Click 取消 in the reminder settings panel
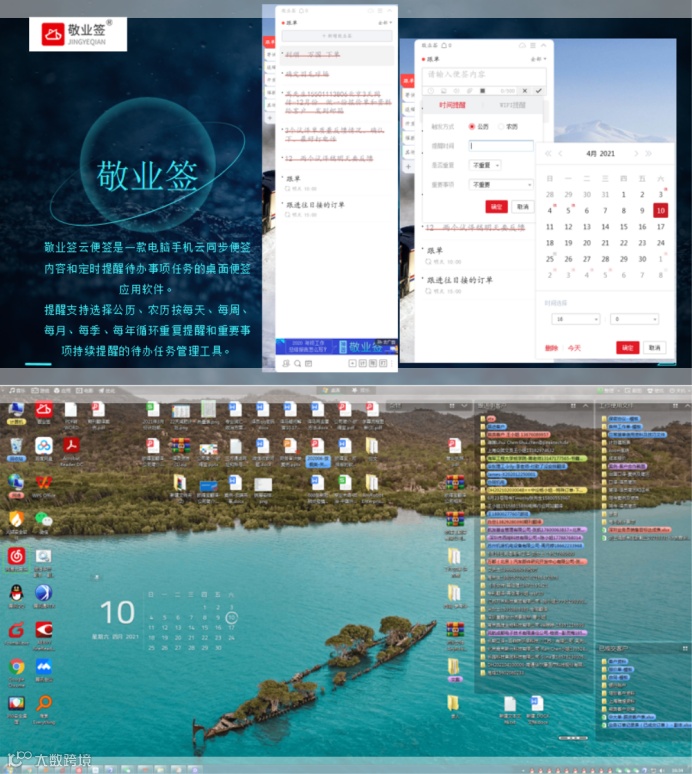Image resolution: width=692 pixels, height=774 pixels. coord(523,206)
